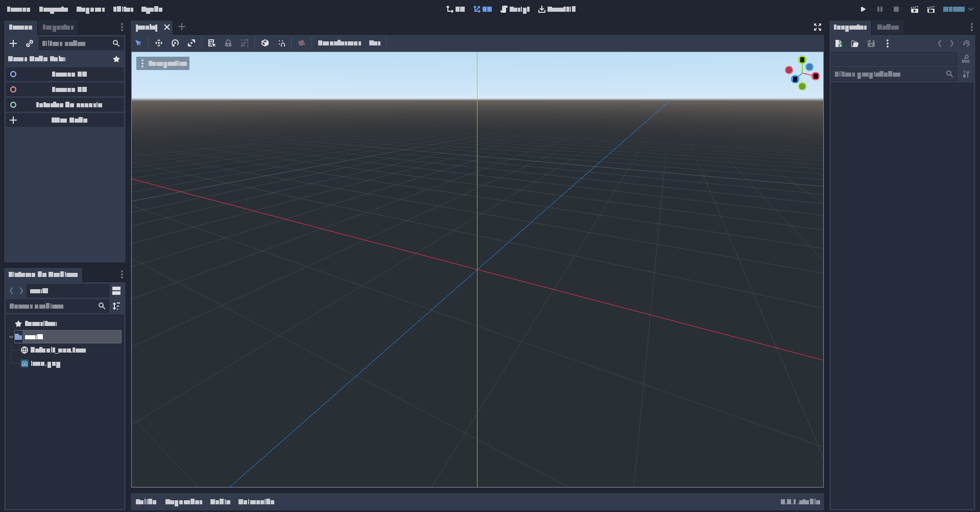The width and height of the screenshot is (980, 512).
Task: Add a new child node in the Scene dock
Action: click(x=13, y=43)
